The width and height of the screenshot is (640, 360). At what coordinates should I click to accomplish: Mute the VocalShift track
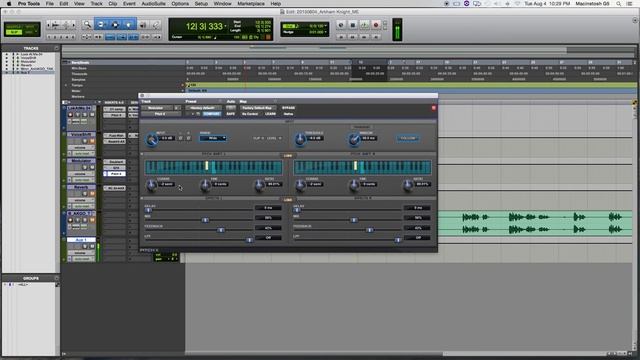click(92, 141)
